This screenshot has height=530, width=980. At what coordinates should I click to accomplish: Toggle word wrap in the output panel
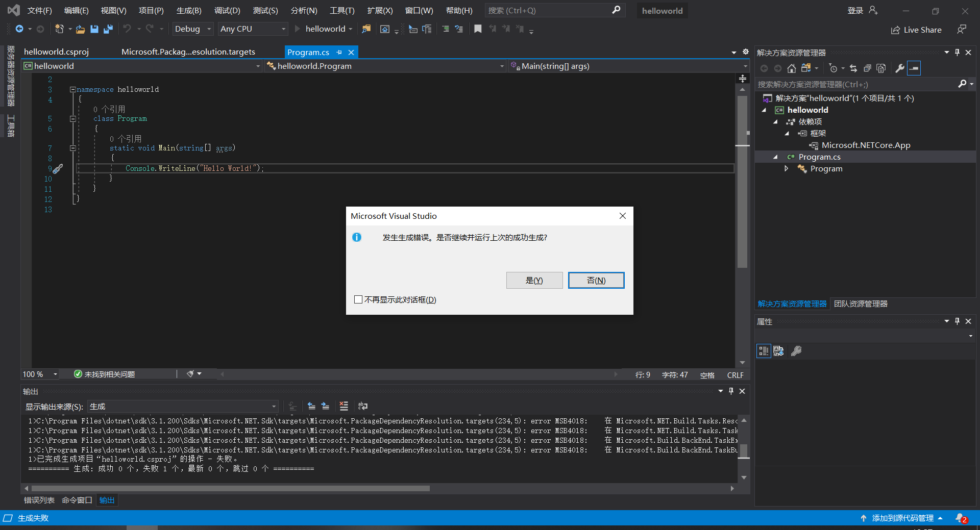click(x=363, y=406)
